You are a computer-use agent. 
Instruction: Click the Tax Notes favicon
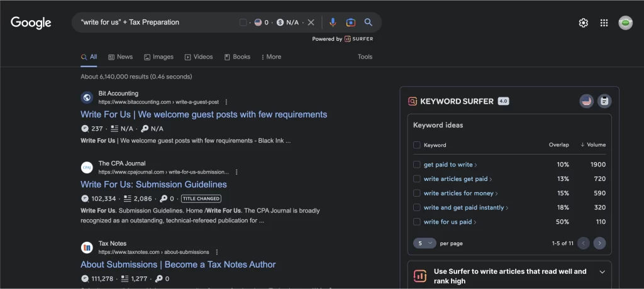click(x=87, y=248)
